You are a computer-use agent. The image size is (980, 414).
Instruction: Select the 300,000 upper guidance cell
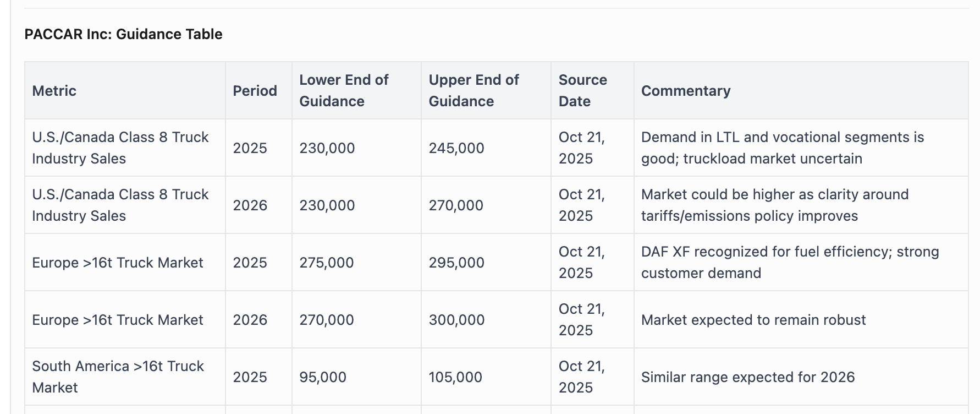pyautogui.click(x=456, y=320)
